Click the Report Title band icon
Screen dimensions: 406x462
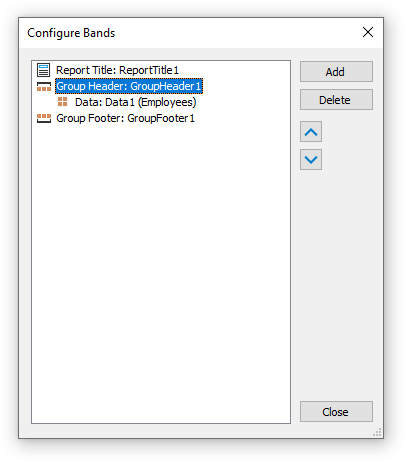[x=43, y=70]
